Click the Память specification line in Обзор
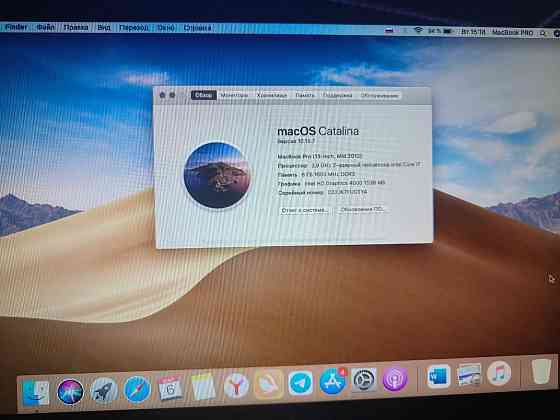 pos(316,174)
